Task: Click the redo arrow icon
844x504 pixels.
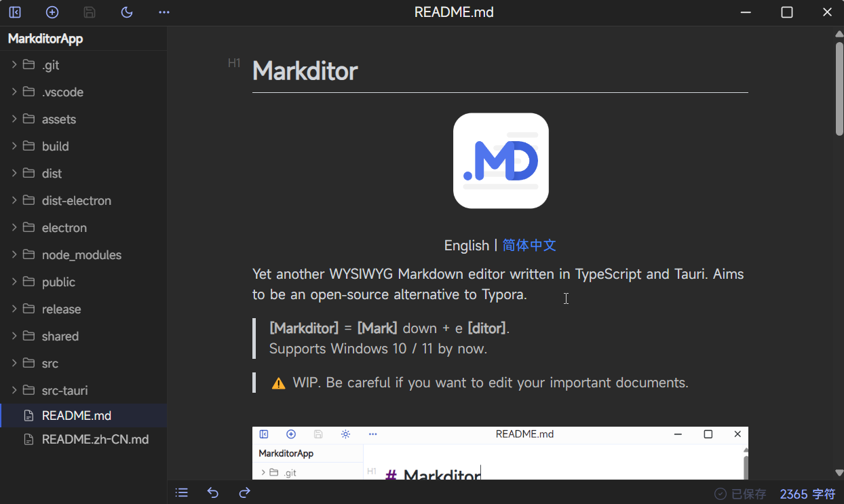Action: (x=245, y=492)
